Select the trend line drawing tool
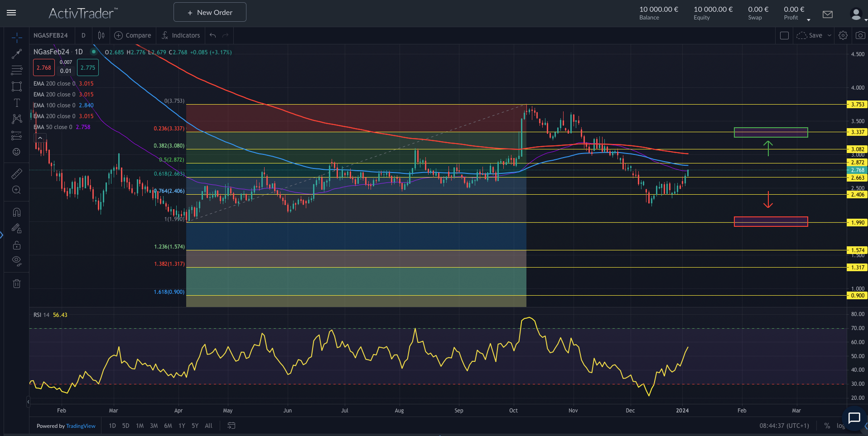The image size is (868, 436). click(17, 54)
